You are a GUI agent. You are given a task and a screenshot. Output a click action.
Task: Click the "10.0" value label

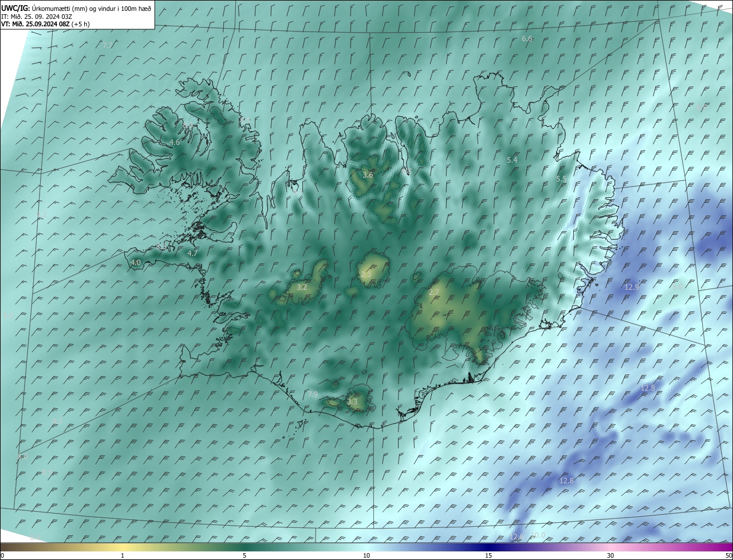538,535
